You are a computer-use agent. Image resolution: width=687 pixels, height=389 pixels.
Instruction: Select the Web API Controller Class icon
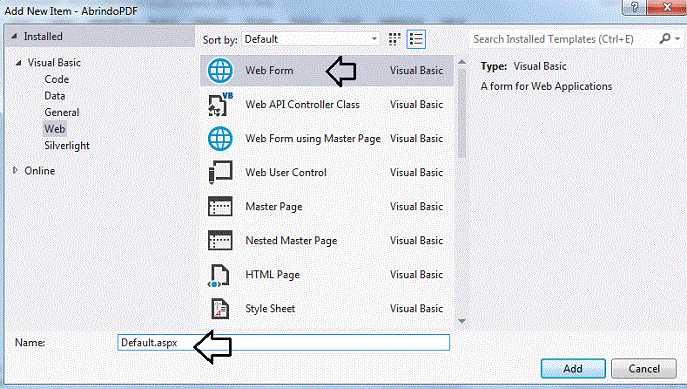[220, 104]
